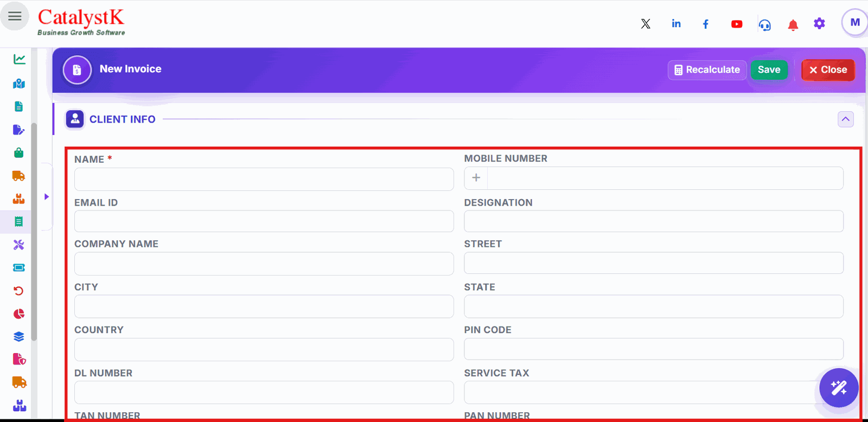Click the magic wand floating action button
The image size is (868, 422).
(839, 387)
